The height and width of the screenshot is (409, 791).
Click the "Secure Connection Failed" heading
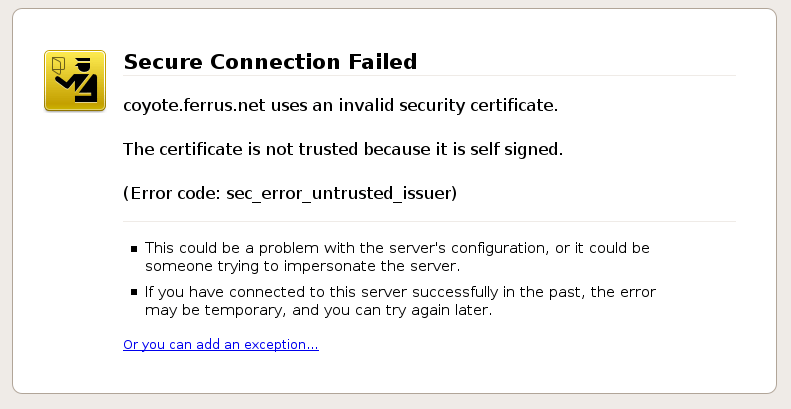(269, 62)
